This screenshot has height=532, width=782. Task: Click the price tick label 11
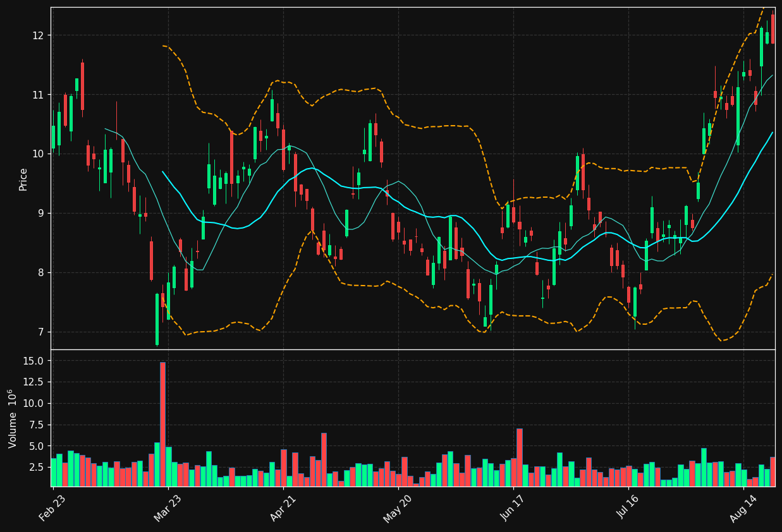[39, 95]
